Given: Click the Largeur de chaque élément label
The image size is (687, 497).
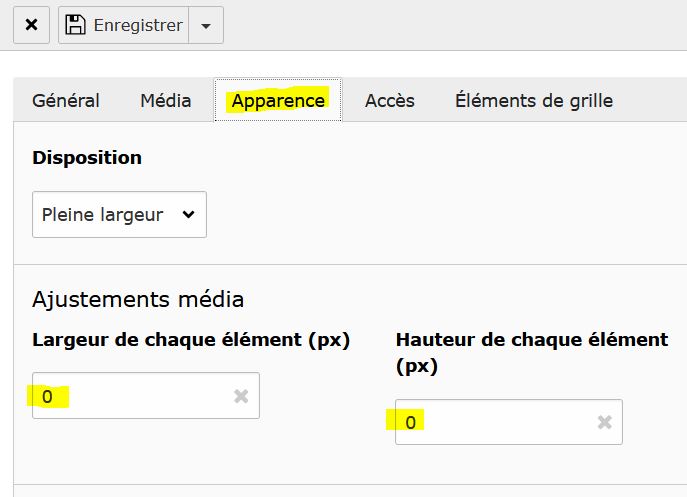Looking at the screenshot, I should tap(191, 340).
